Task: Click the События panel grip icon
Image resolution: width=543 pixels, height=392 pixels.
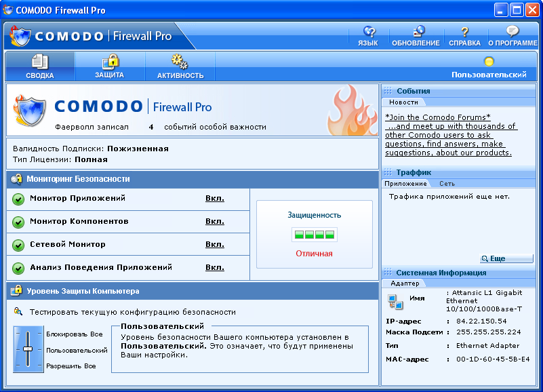Action: pyautogui.click(x=388, y=91)
